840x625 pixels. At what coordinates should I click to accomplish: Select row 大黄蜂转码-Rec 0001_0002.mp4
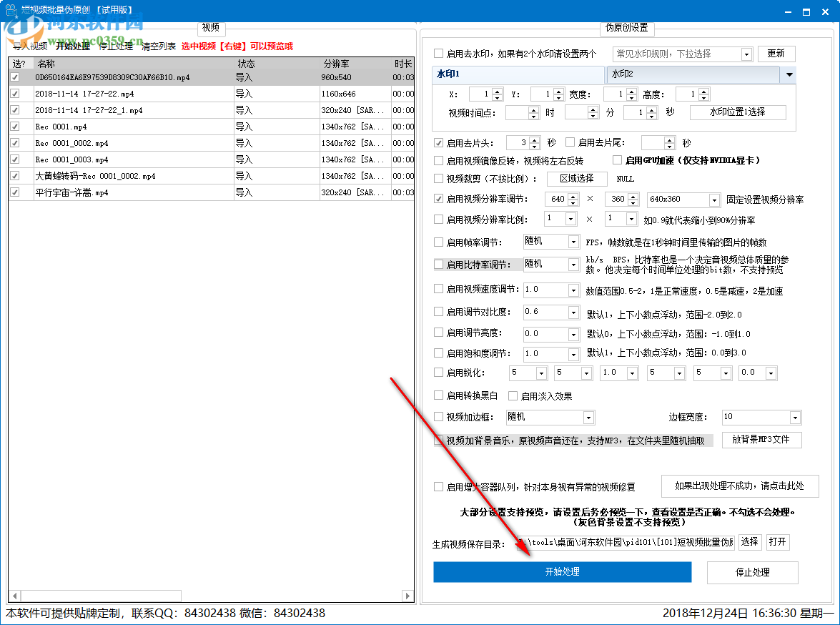pyautogui.click(x=211, y=176)
